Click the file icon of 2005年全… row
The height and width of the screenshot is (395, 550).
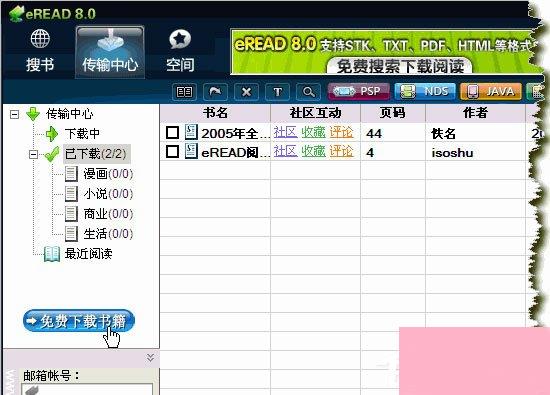coord(191,132)
